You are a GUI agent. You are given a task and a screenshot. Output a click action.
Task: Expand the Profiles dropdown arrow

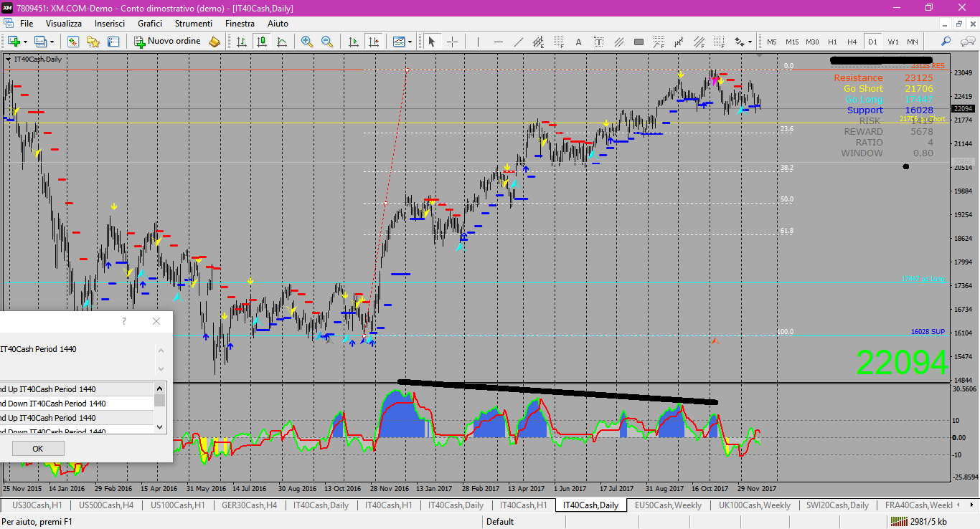(x=52, y=42)
